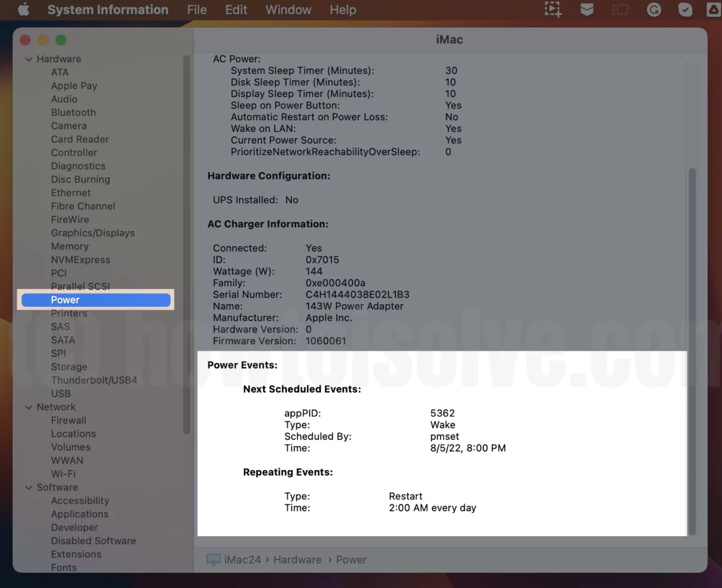Select Controller in the sidebar
722x588 pixels.
pyautogui.click(x=74, y=153)
